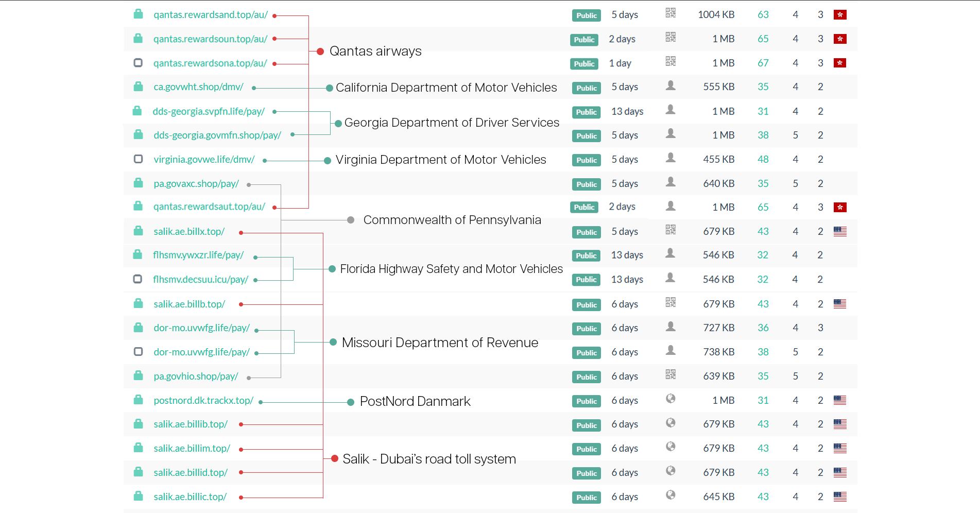Click the Public badge in the flhsmv.decsuu.icu row
This screenshot has height=513, width=980.
pos(586,280)
